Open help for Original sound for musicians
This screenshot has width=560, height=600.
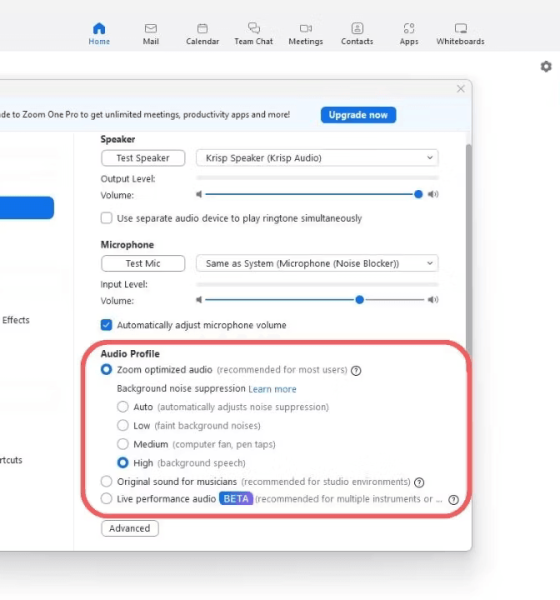(419, 483)
